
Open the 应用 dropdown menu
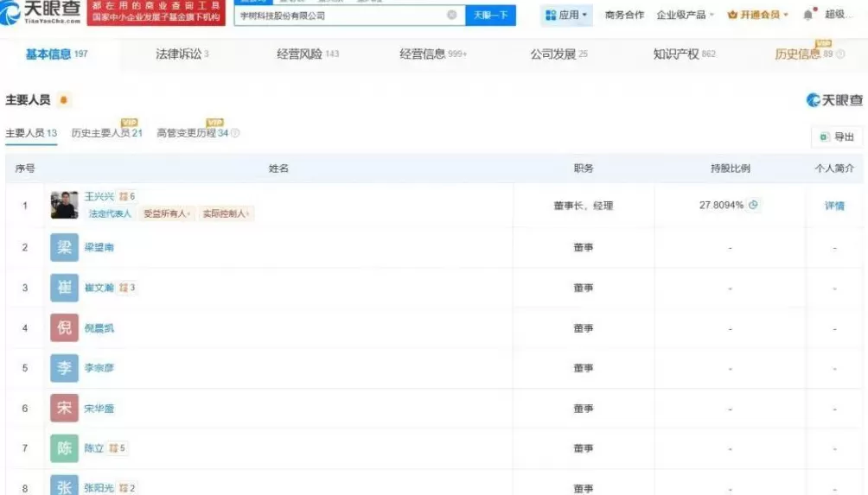565,15
